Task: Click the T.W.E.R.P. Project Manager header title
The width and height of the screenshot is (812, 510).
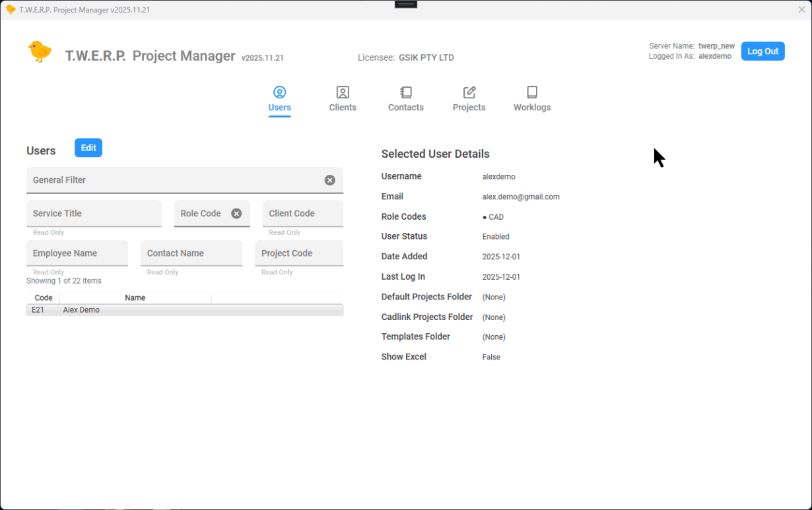Action: tap(150, 56)
